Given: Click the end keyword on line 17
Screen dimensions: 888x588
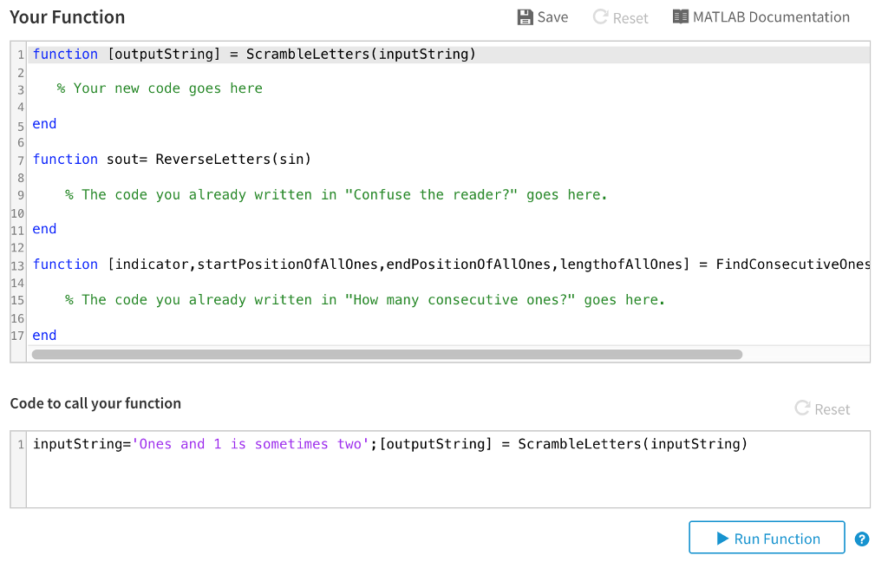Looking at the screenshot, I should pyautogui.click(x=43, y=335).
